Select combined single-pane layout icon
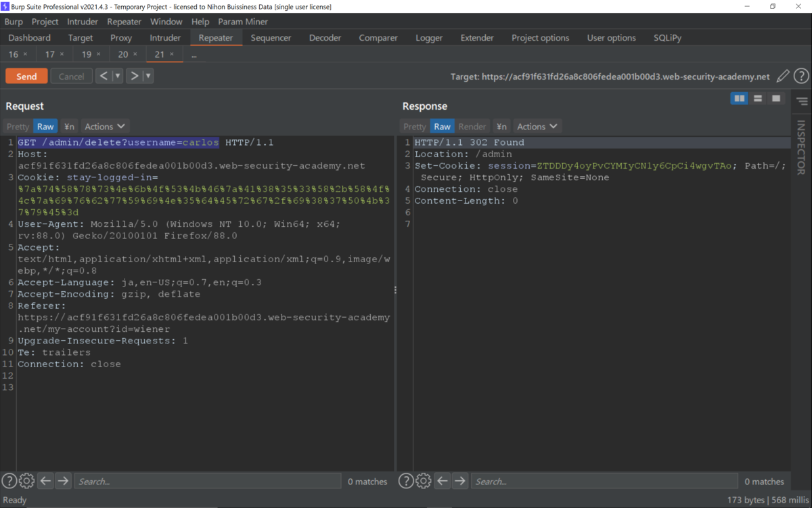This screenshot has width=812, height=508. click(776, 99)
